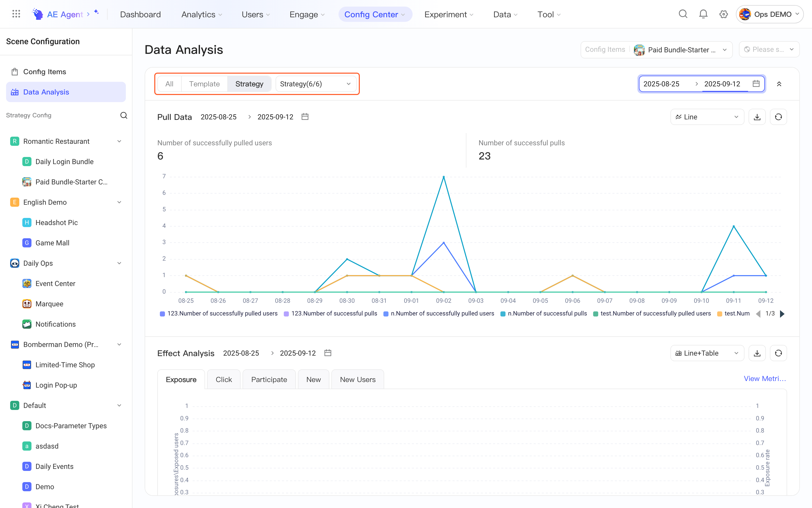
Task: Open the calendar icon in top date range
Action: click(x=756, y=84)
